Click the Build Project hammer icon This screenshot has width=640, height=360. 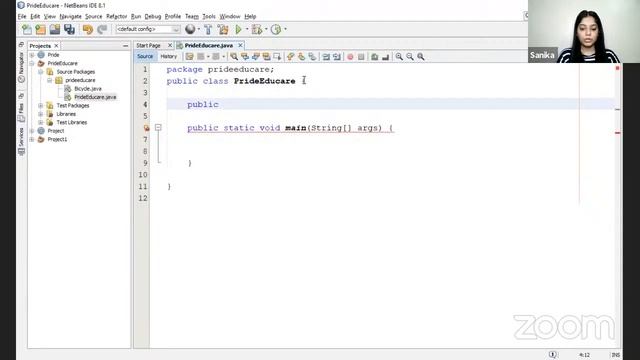(x=208, y=29)
